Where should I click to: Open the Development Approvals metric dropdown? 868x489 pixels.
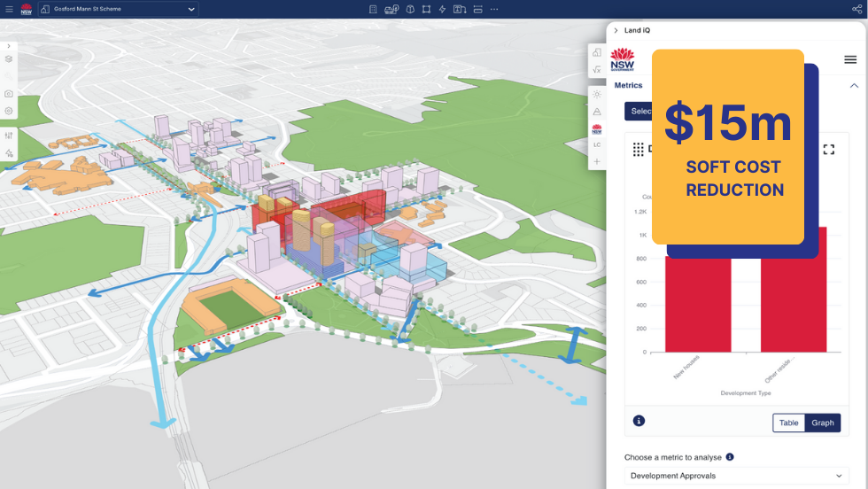click(736, 476)
